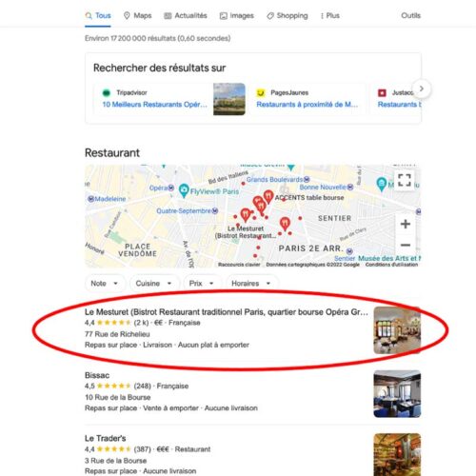Zoom in the map with plus icon

click(x=405, y=224)
